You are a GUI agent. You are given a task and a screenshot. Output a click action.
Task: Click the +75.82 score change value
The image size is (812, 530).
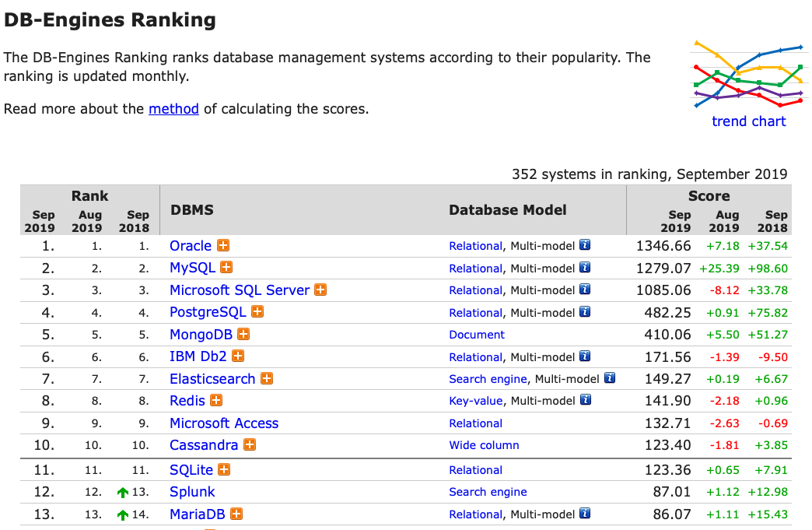click(768, 313)
